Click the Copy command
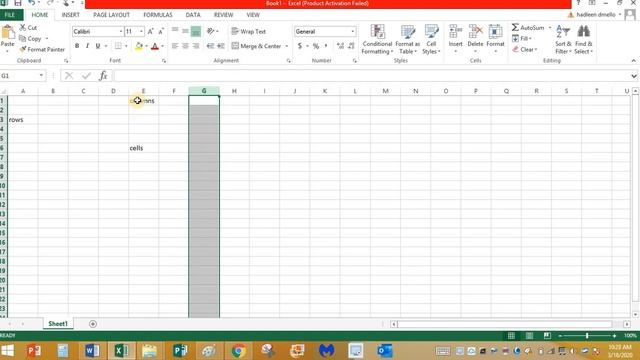 [x=31, y=38]
